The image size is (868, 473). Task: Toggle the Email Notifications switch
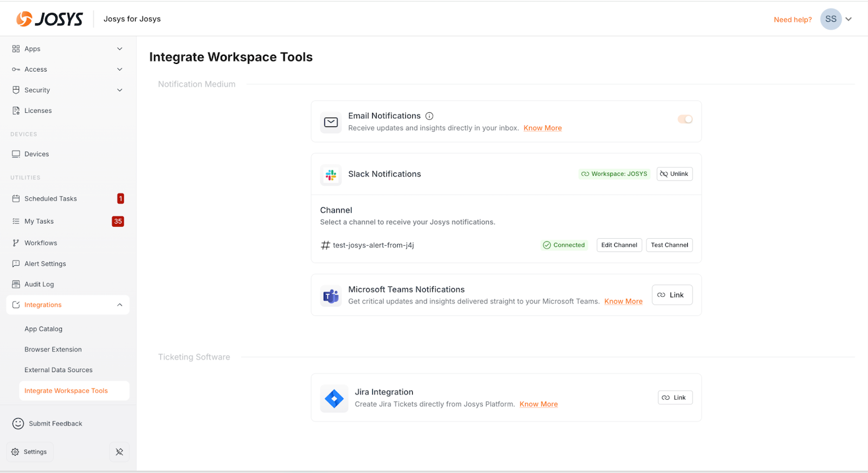click(685, 119)
